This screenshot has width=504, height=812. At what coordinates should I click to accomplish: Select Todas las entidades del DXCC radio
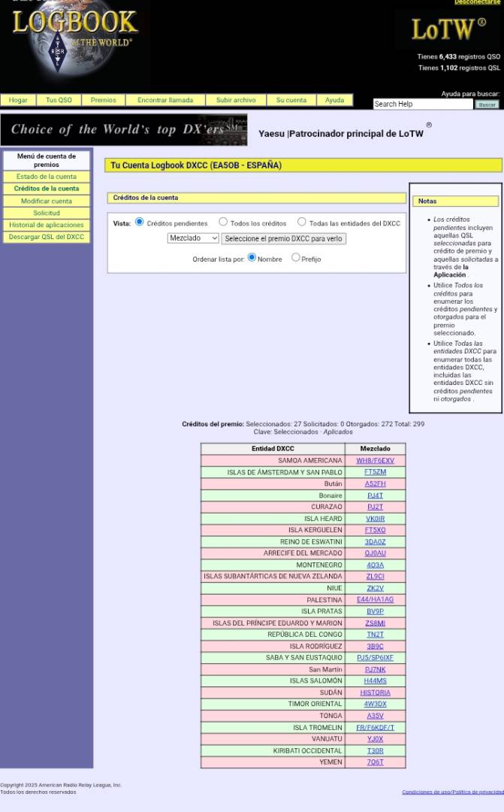(302, 222)
